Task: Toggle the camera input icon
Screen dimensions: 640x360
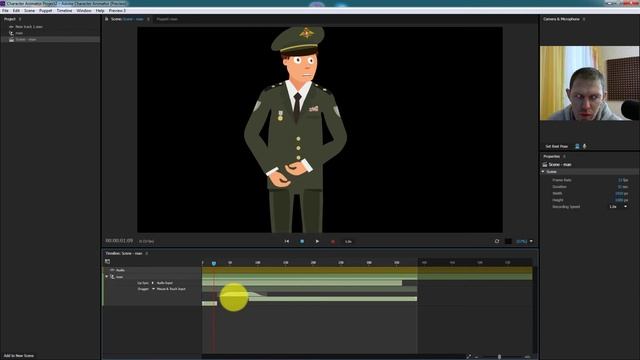Action: point(577,146)
